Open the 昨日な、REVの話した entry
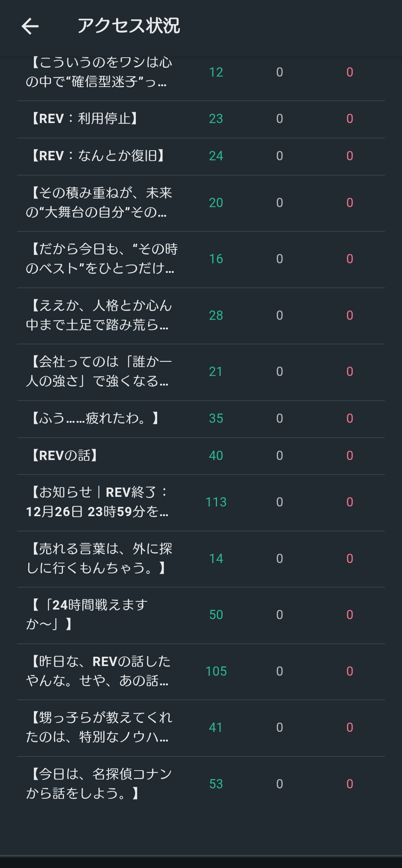The width and height of the screenshot is (402, 868). click(98, 671)
